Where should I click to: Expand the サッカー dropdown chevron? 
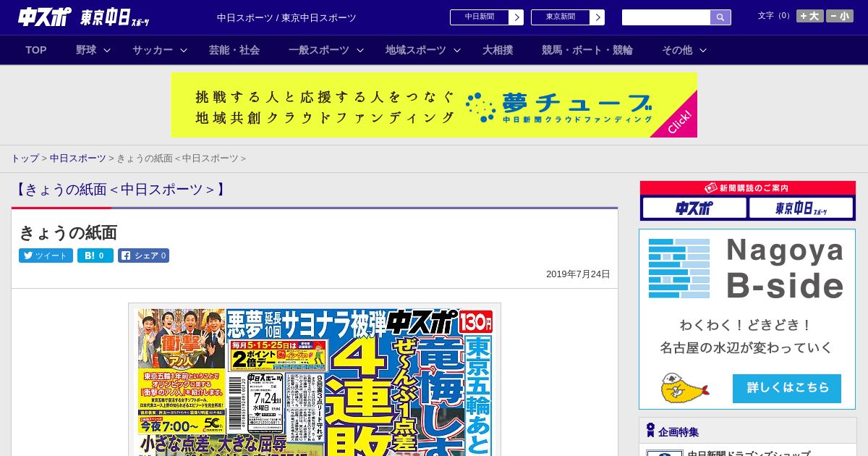click(184, 50)
